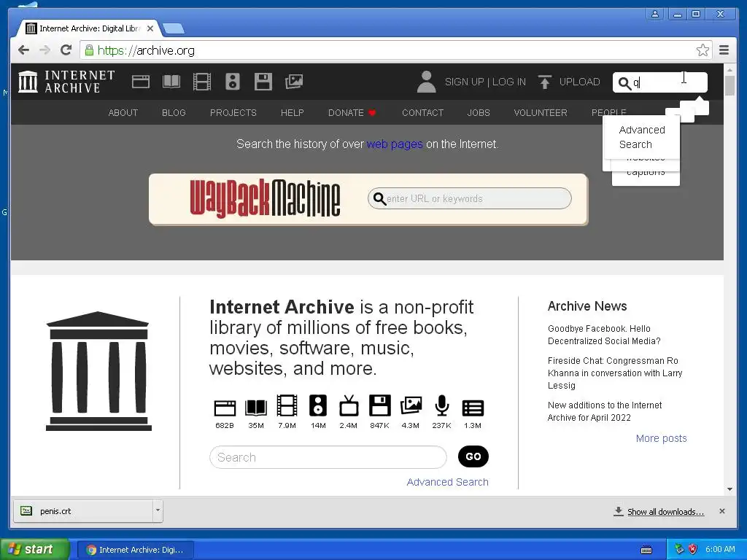Click the red shield tray icon
The image size is (747, 560).
692,549
